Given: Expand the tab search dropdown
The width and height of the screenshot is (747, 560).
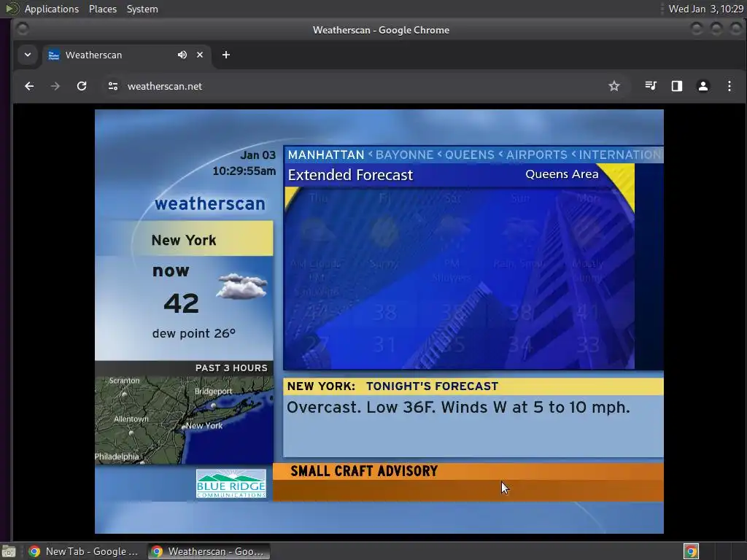Looking at the screenshot, I should [x=28, y=55].
